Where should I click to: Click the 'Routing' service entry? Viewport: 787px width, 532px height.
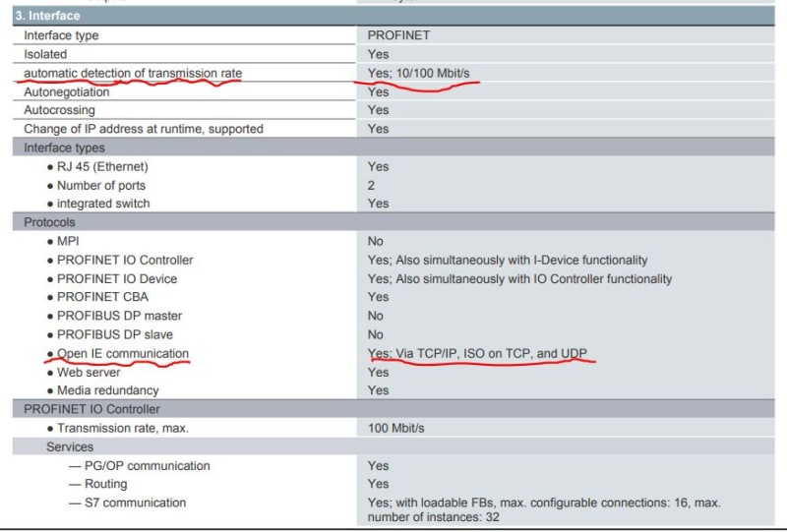tap(106, 485)
